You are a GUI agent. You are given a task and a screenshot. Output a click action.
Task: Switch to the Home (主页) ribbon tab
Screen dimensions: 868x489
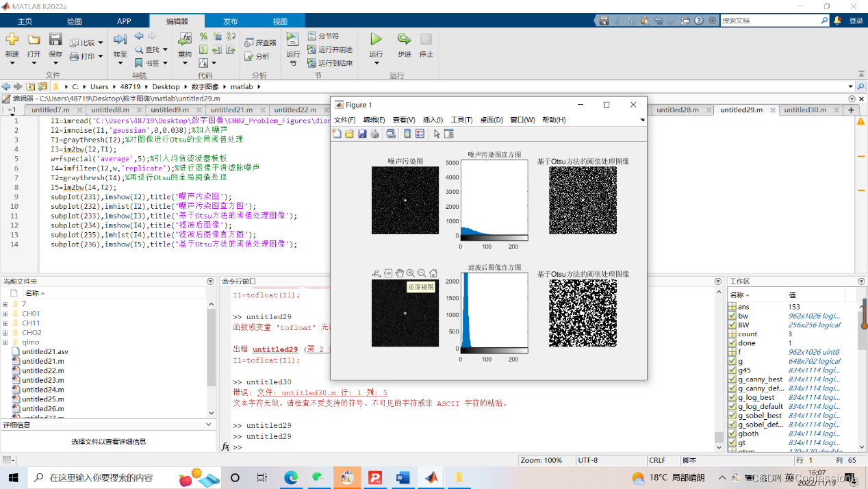[25, 21]
